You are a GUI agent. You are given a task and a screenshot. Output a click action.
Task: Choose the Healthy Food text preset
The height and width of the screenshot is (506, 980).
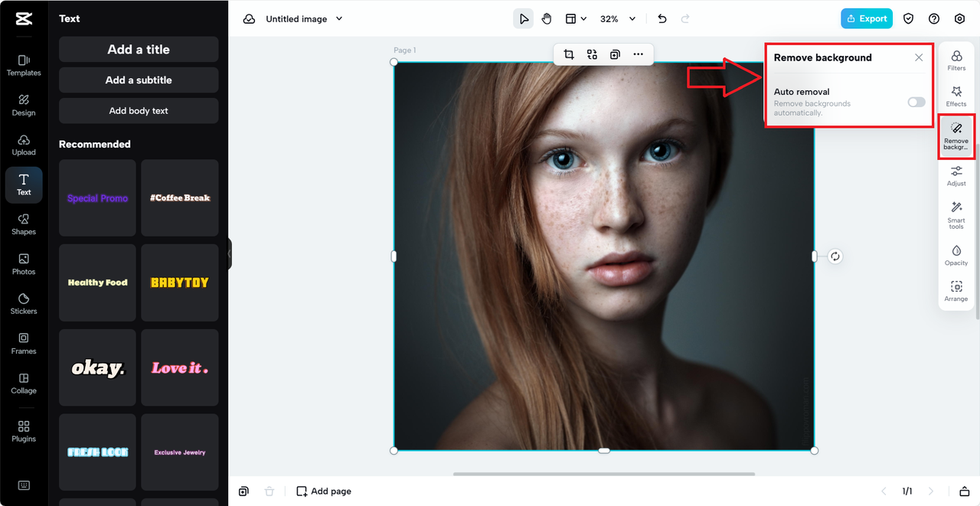tap(97, 282)
